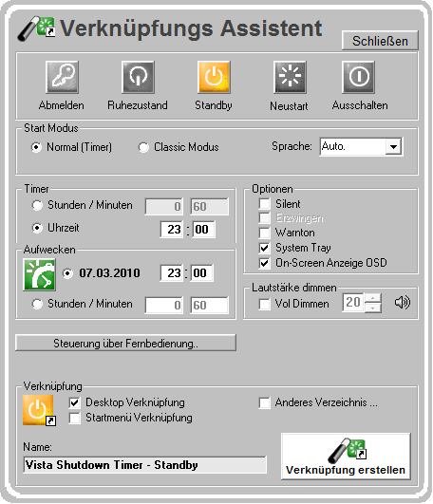Viewport: 433px width, 504px height.
Task: Open Steuerung über Fernbedienung settings
Action: pyautogui.click(x=125, y=343)
